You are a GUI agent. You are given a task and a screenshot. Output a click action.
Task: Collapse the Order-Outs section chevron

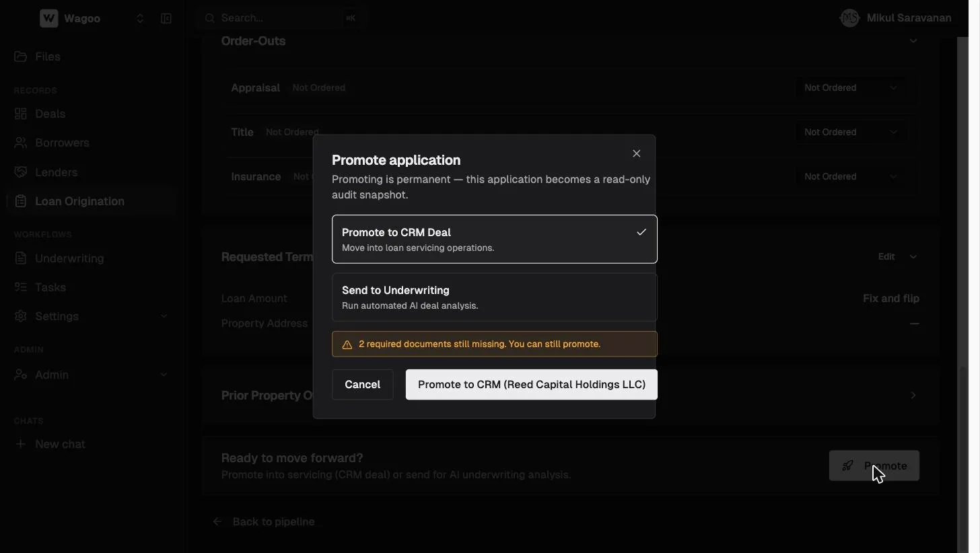[x=913, y=41]
